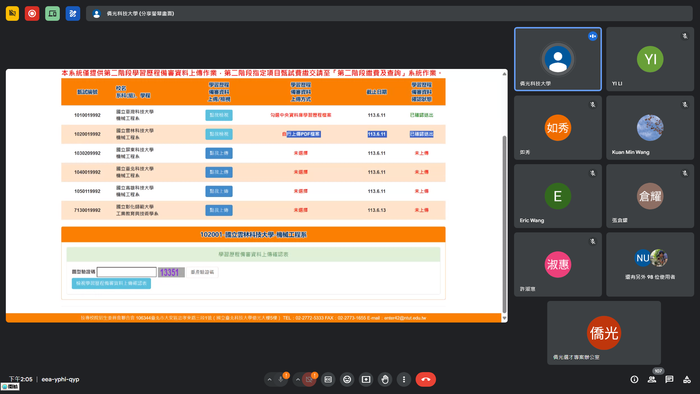Screen dimensions: 700x394
Task: Click the muted mic icon on 淑惠 tile
Action: pyautogui.click(x=592, y=241)
